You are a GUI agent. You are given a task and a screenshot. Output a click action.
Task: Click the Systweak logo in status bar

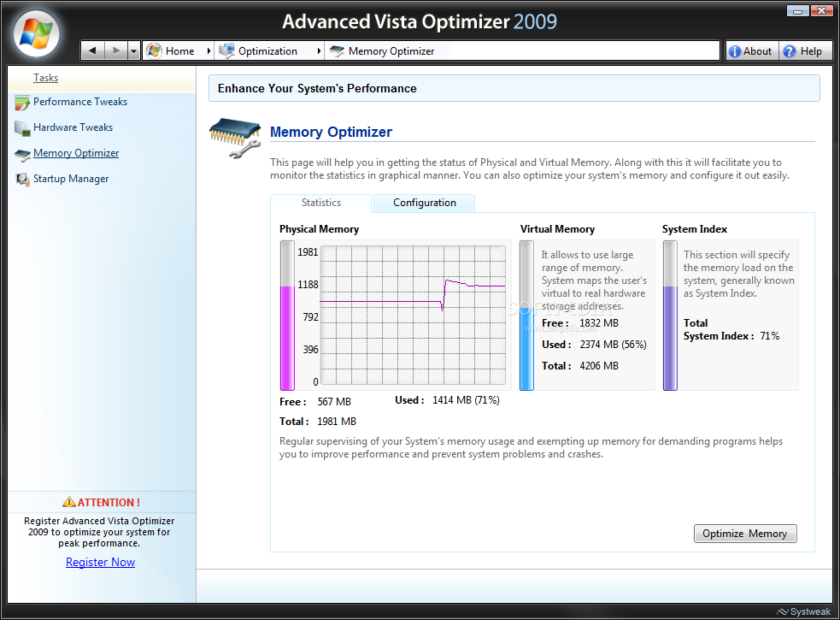[803, 611]
